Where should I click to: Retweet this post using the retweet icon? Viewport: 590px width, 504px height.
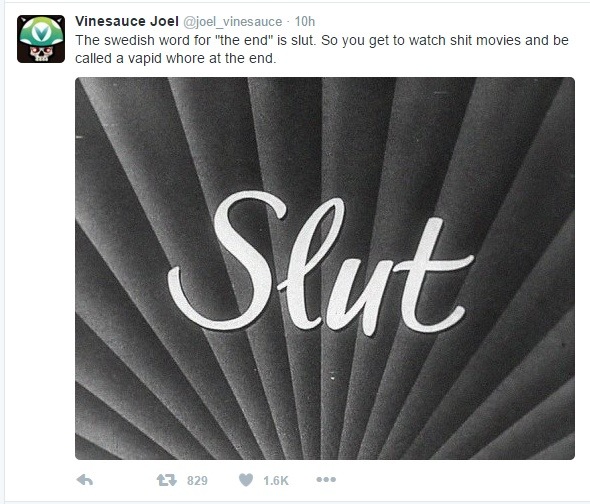166,480
